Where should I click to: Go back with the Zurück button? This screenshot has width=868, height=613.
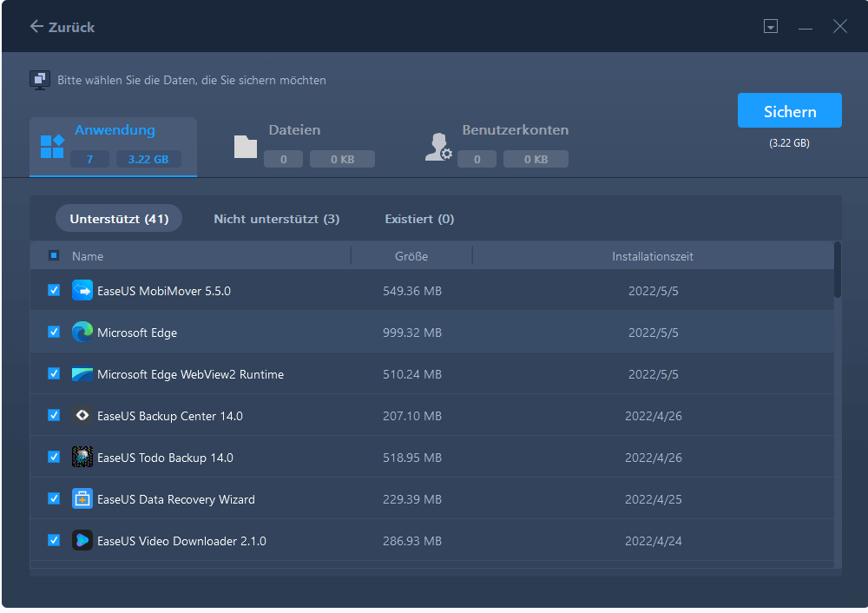coord(62,27)
